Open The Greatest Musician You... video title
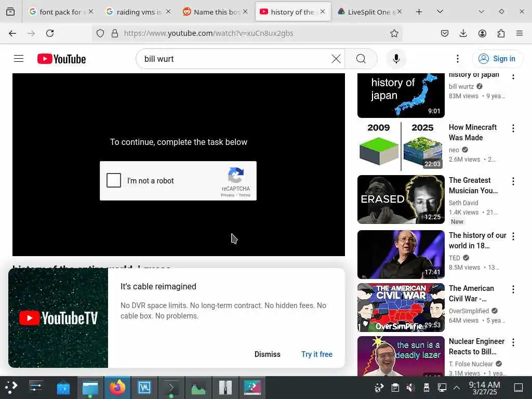This screenshot has height=399, width=532. click(x=473, y=185)
